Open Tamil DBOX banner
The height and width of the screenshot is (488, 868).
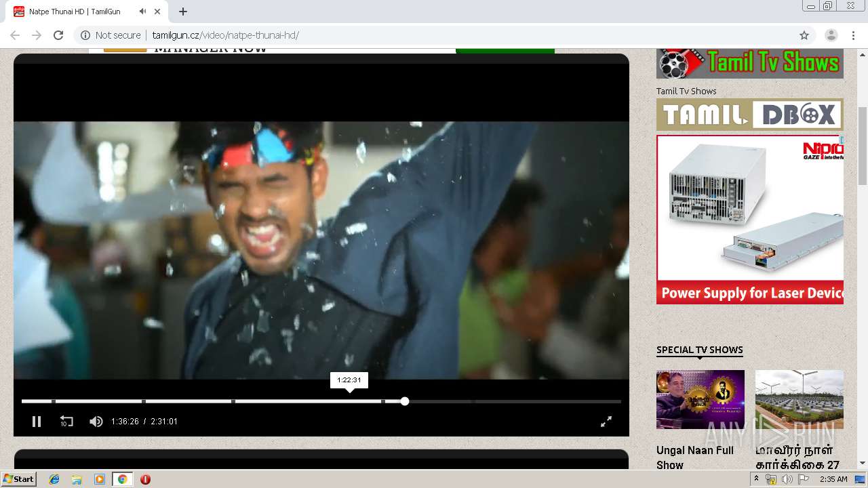pos(750,115)
